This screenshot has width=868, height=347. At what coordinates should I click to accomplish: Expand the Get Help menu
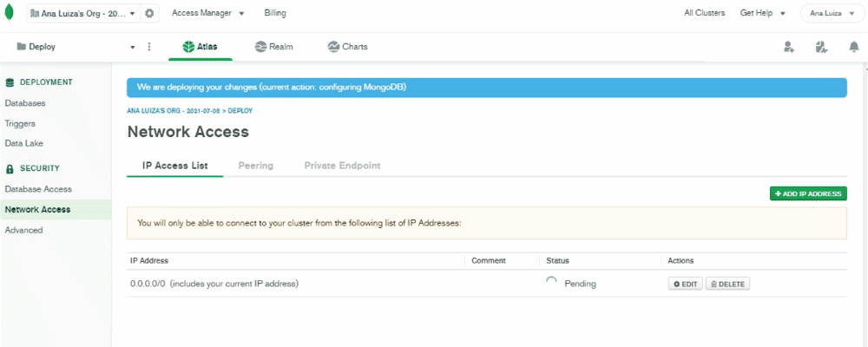click(763, 13)
